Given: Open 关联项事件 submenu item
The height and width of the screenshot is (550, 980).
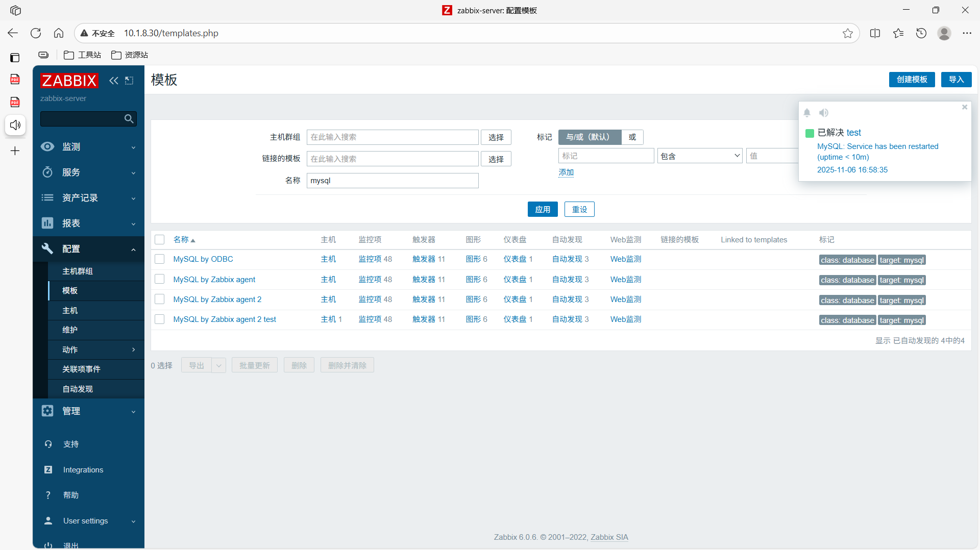Looking at the screenshot, I should pos(96,369).
